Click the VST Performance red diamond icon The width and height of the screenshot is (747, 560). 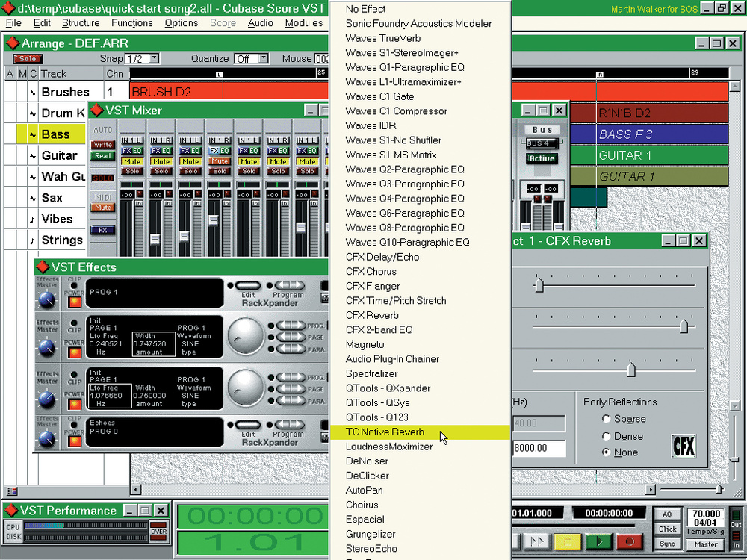click(x=11, y=511)
